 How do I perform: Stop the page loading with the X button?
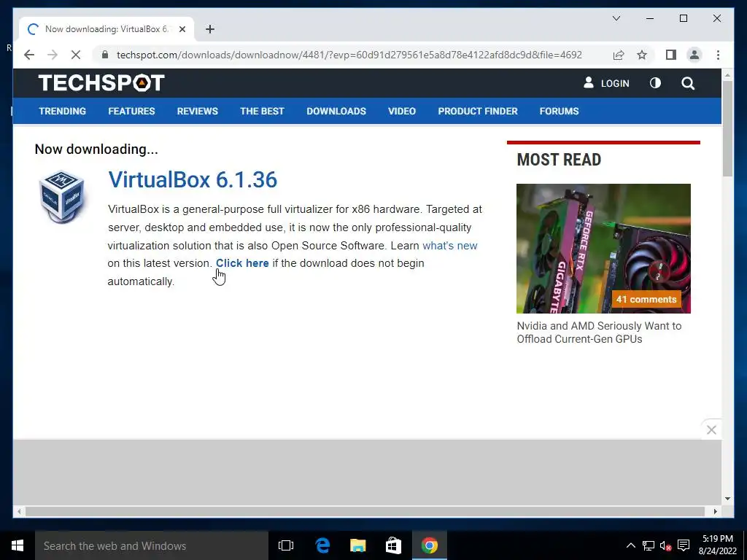tap(76, 55)
